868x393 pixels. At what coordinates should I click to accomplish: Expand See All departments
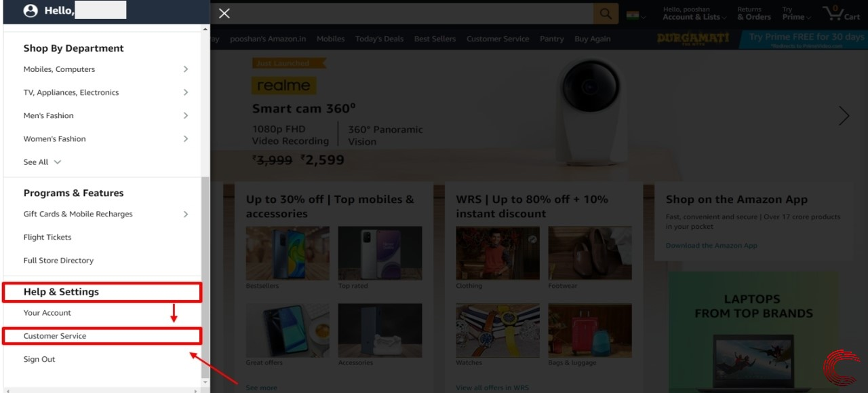point(42,162)
